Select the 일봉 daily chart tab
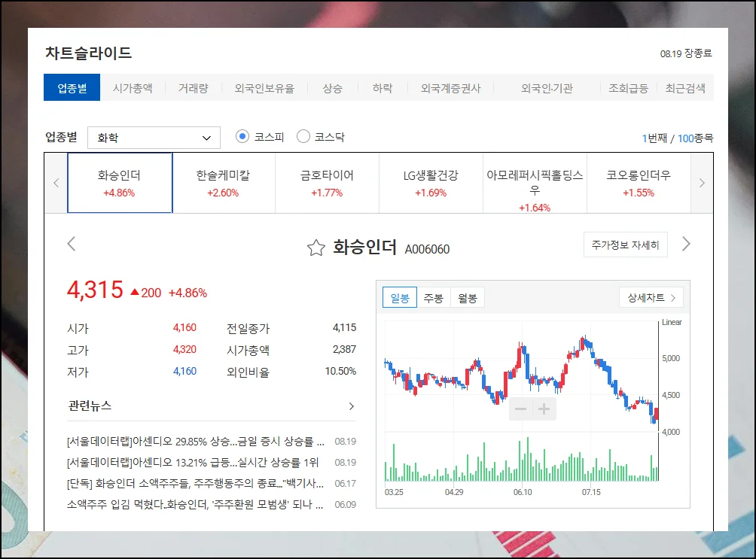This screenshot has width=756, height=559. [x=399, y=298]
